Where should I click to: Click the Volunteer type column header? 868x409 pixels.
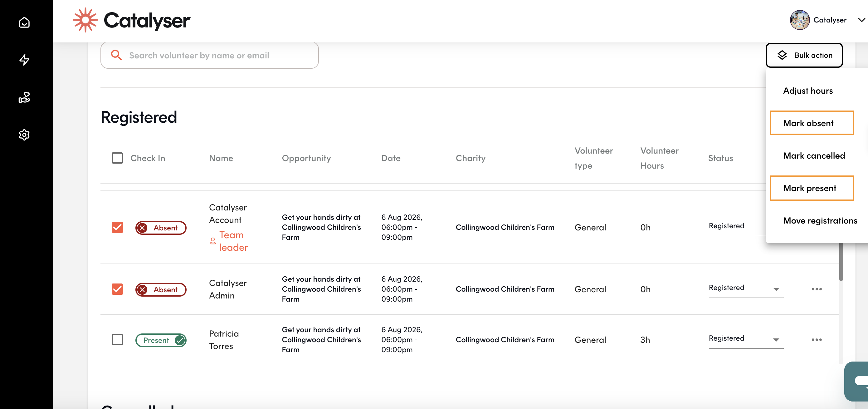point(593,158)
